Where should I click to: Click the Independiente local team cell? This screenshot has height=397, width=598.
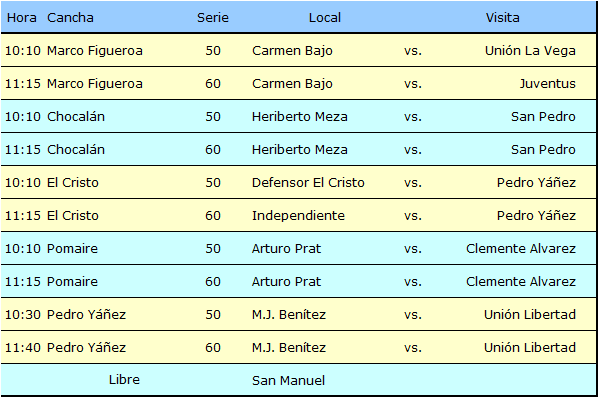298,215
